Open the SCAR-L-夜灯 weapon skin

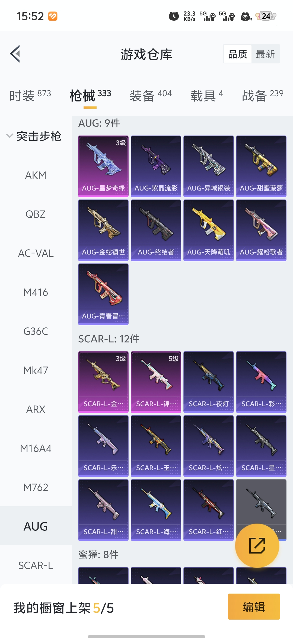point(209,382)
